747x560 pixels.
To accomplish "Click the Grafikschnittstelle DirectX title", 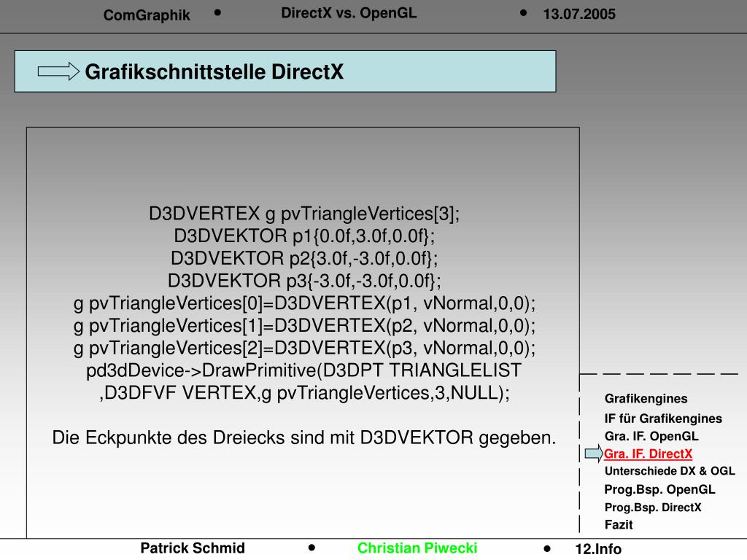I will tap(214, 72).
